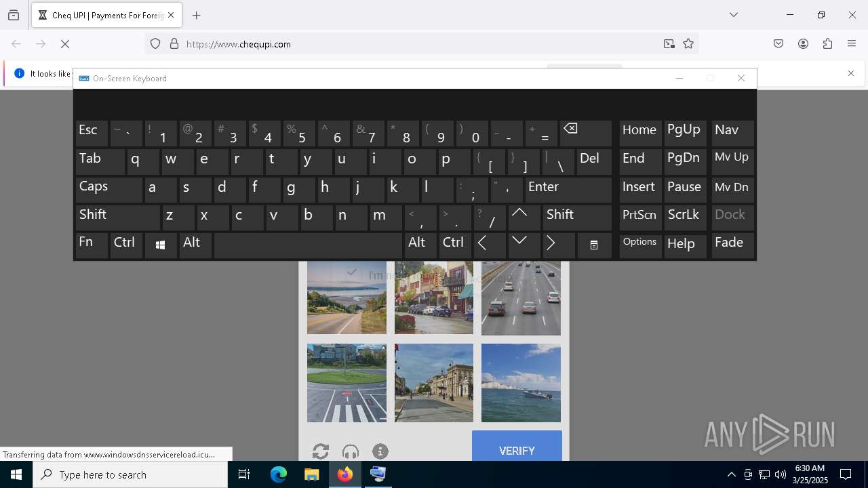Viewport: 868px width, 488px height.
Task: Open a new Firefox tab
Action: [197, 15]
